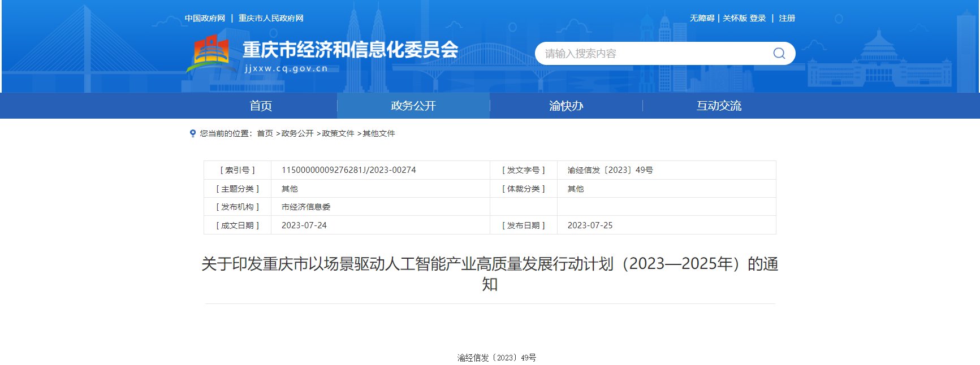Click 其他文件 in the breadcrumb trail
Screen dimensions: 980x365
379,133
